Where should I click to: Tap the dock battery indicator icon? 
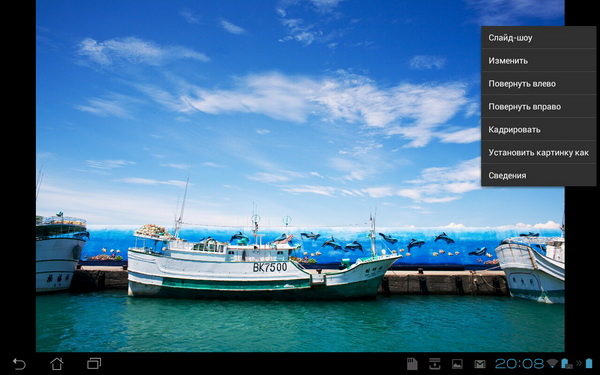tap(567, 363)
